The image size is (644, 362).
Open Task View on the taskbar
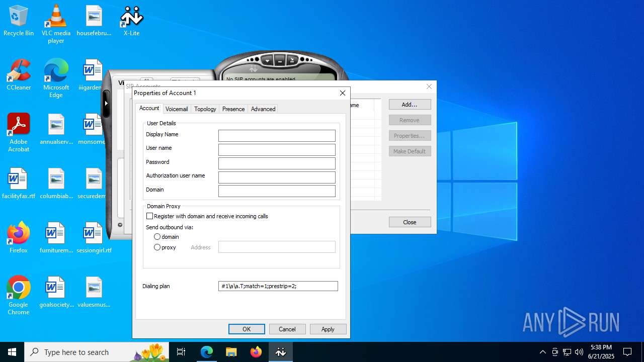[x=181, y=352]
